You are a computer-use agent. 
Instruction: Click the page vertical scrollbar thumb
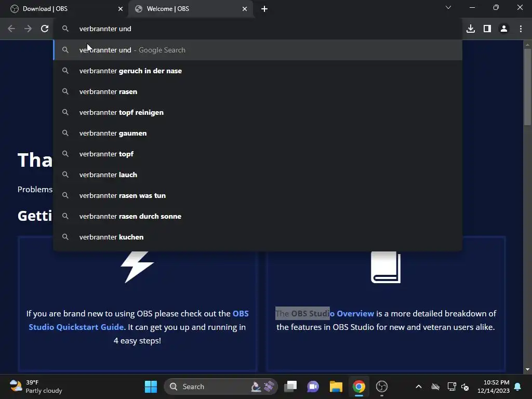pyautogui.click(x=527, y=87)
